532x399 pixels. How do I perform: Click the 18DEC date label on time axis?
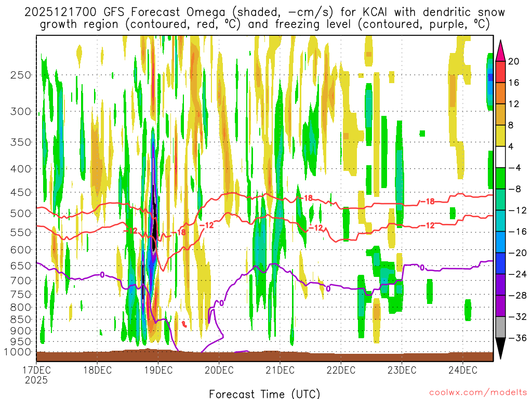[97, 370]
